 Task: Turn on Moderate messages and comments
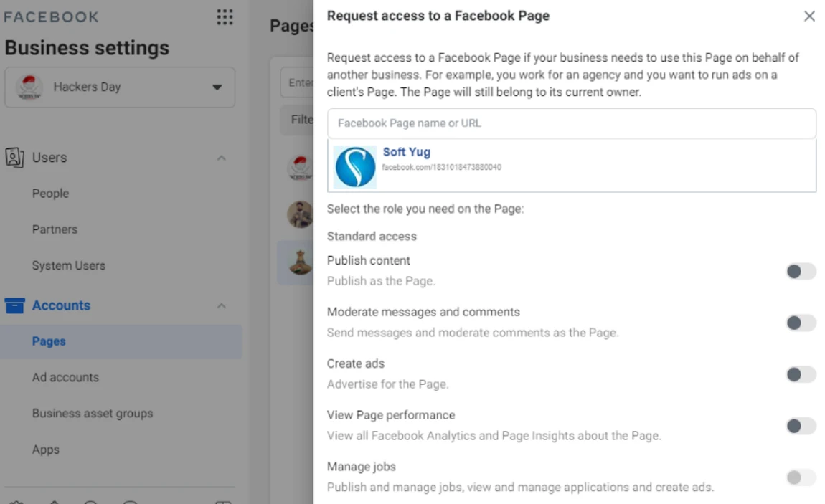click(801, 323)
